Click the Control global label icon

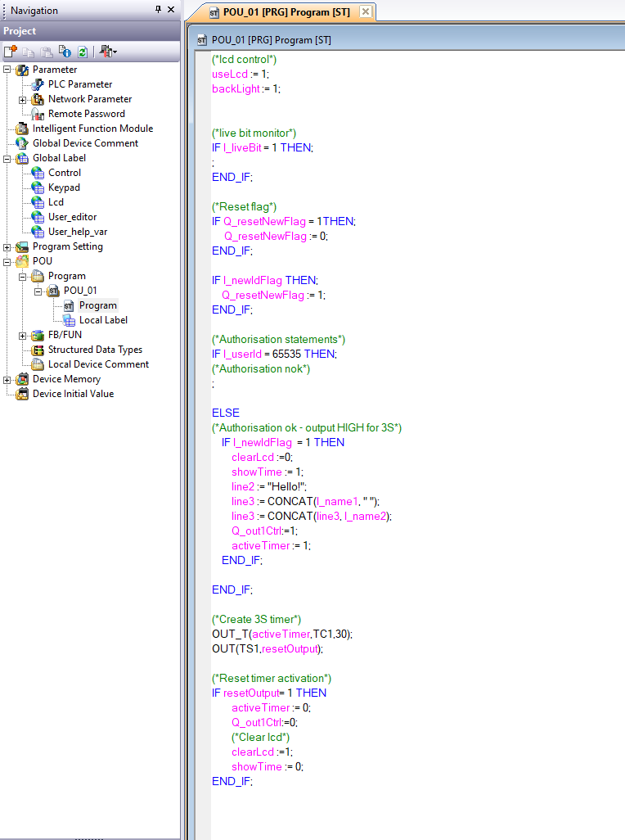click(x=38, y=173)
